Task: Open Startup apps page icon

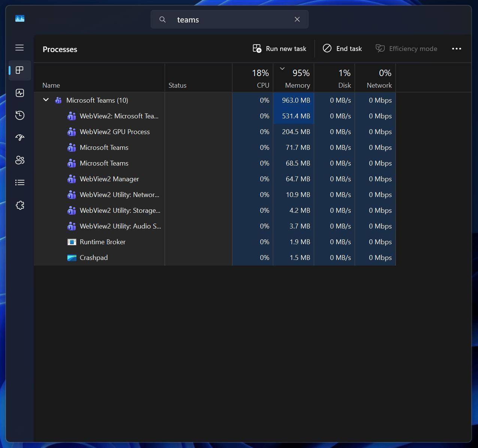Action: [20, 137]
